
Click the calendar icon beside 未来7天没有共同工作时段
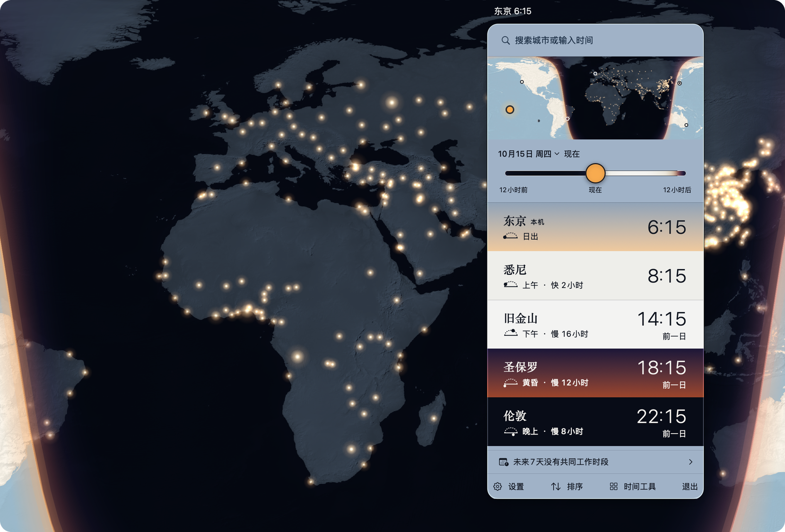click(x=504, y=462)
